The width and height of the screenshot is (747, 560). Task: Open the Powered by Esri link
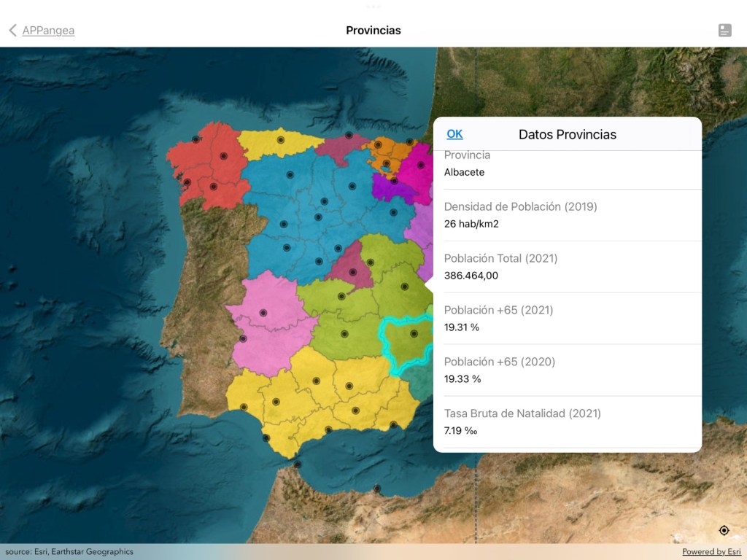711,552
